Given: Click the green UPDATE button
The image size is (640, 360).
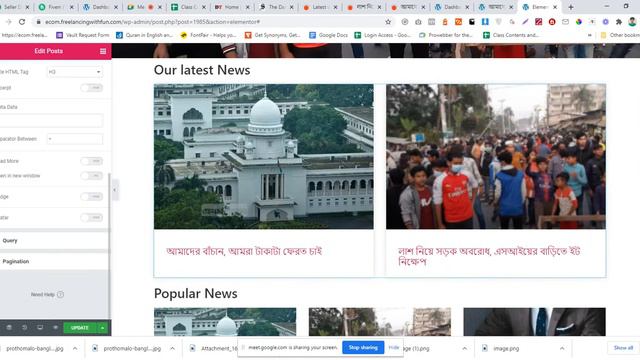Looking at the screenshot, I should tap(80, 328).
